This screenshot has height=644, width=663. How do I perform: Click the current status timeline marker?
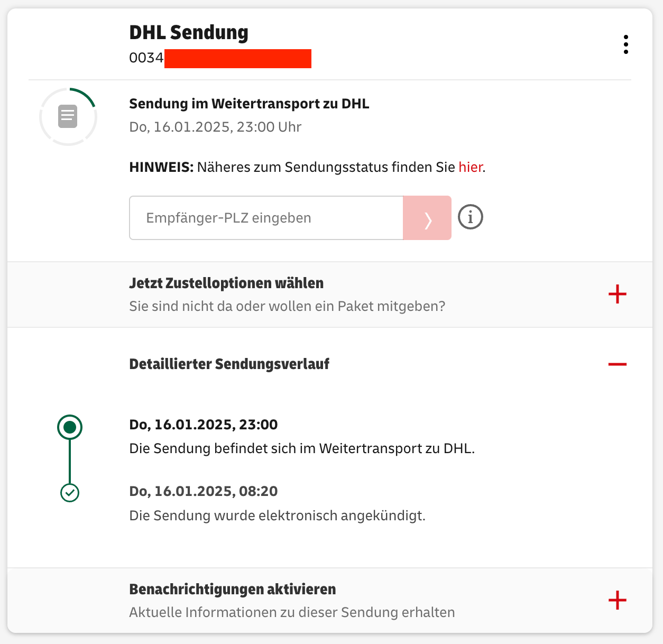(x=70, y=427)
